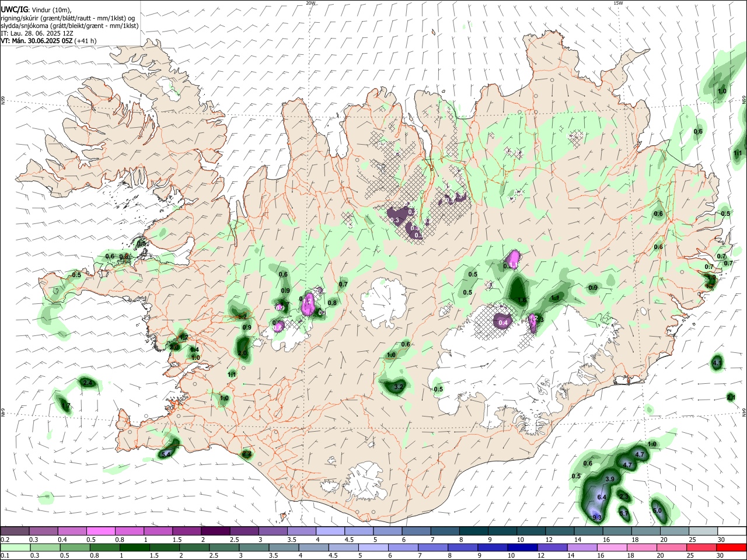
Task: Click the '0.1' label on the rain legend
Action: pos(5,555)
